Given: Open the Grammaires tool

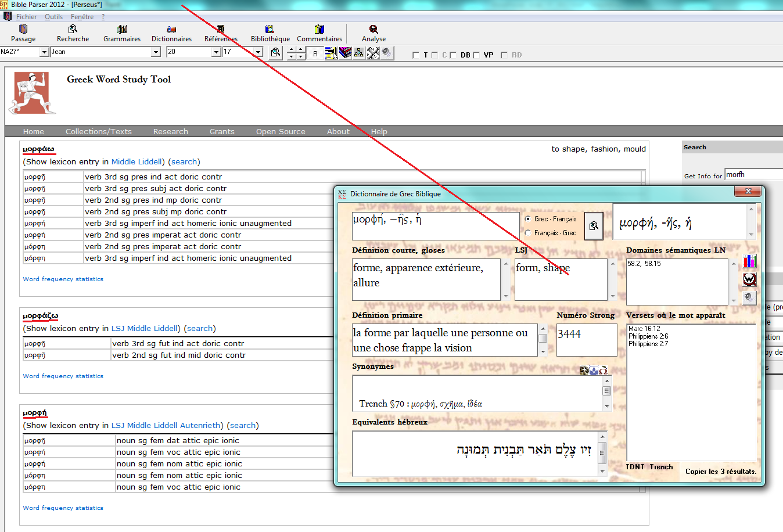Looking at the screenshot, I should click(122, 34).
